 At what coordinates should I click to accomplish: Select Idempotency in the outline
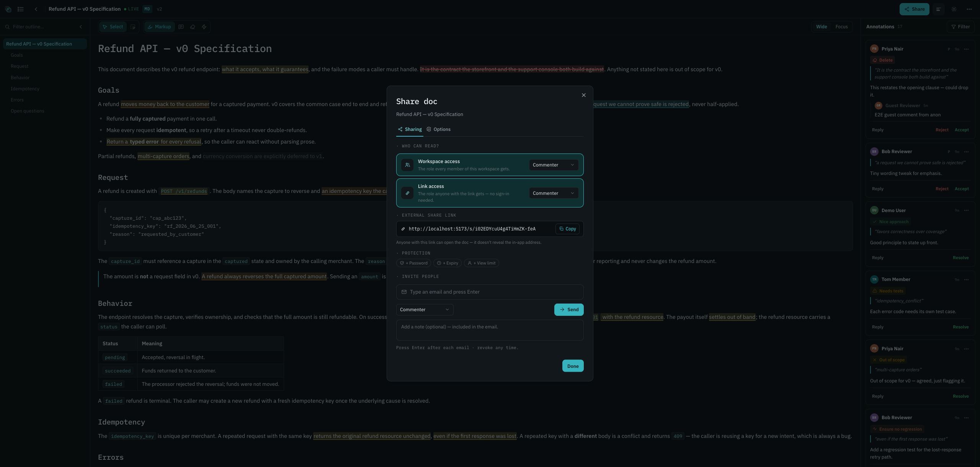click(25, 89)
